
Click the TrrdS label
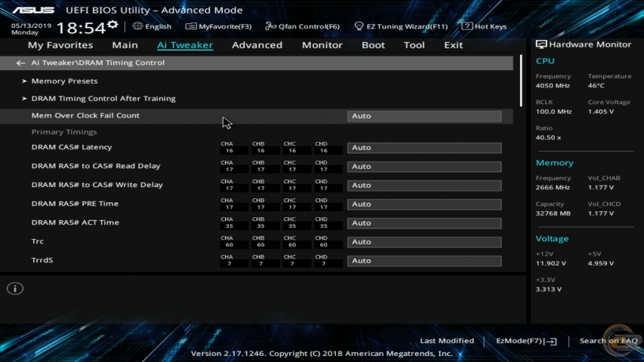[42, 260]
